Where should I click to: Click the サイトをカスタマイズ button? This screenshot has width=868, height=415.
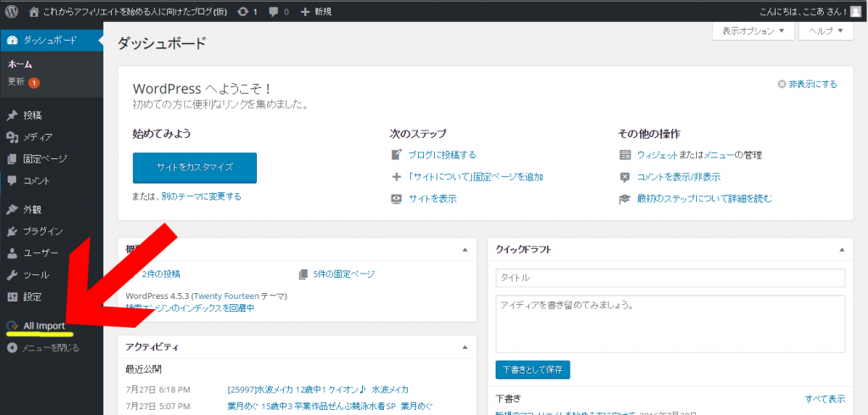[194, 168]
